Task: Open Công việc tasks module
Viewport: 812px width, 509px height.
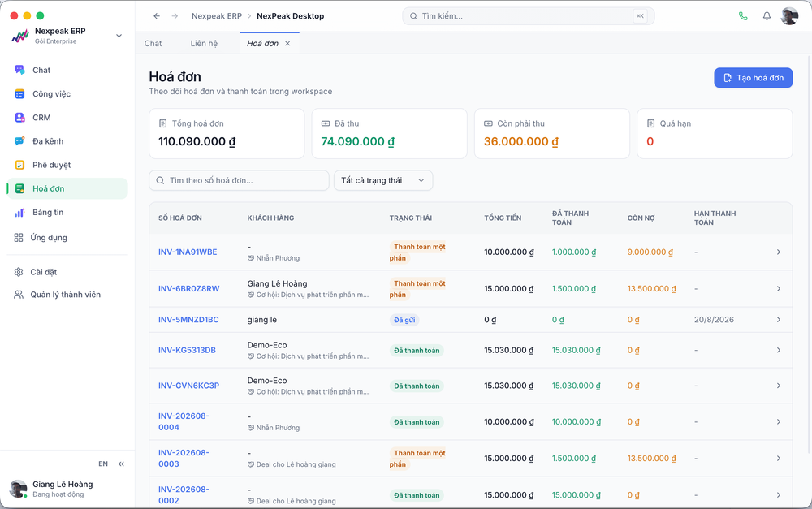Action: 67,93
